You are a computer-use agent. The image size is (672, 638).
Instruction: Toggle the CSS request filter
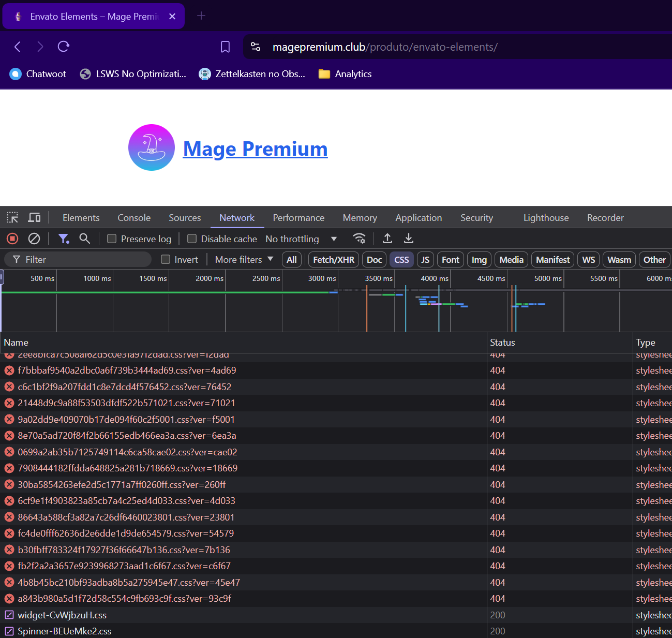pyautogui.click(x=401, y=260)
